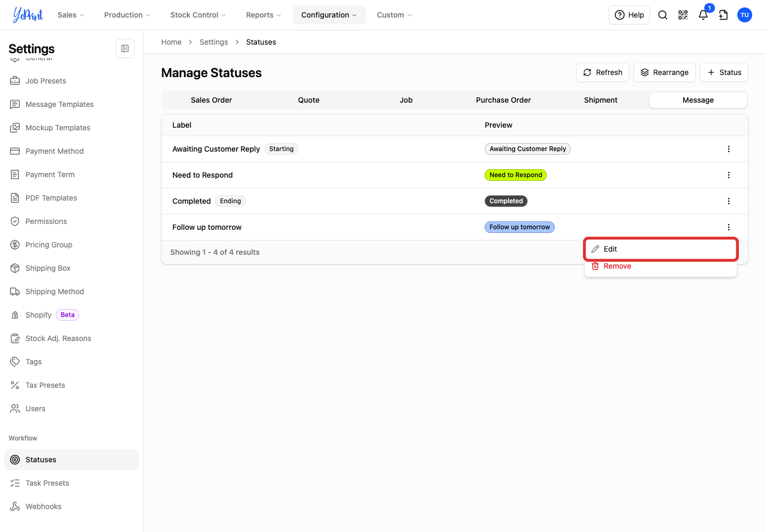The height and width of the screenshot is (532, 766).
Task: Open Shipping Method settings
Action: click(x=71, y=292)
